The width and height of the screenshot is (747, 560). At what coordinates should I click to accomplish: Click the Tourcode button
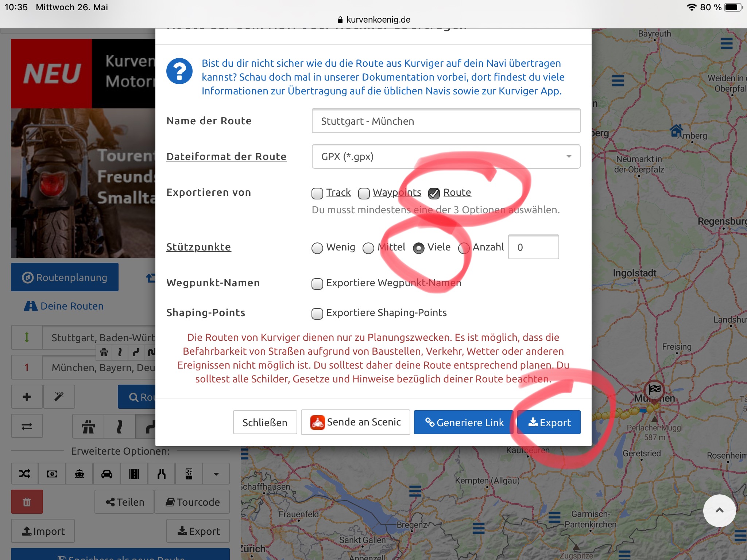(x=192, y=502)
